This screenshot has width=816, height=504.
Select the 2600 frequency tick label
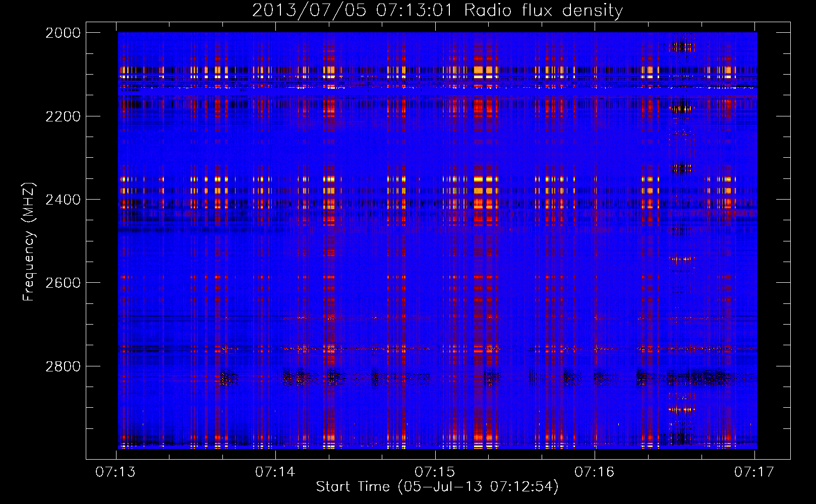63,283
